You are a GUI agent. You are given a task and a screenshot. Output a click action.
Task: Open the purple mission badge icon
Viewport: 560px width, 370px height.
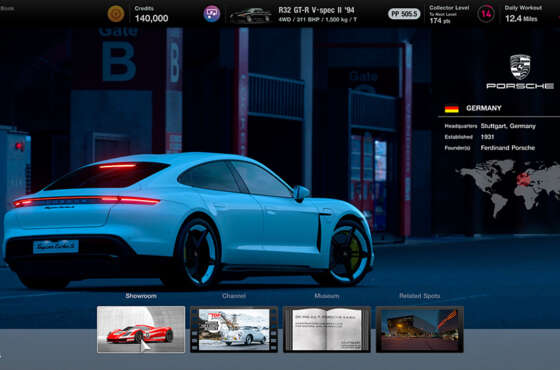click(211, 14)
